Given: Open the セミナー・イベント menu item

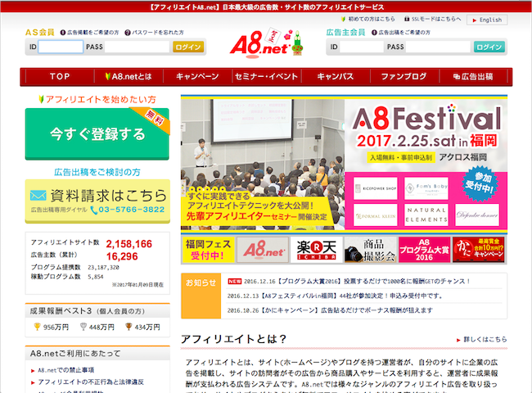Looking at the screenshot, I should point(267,77).
